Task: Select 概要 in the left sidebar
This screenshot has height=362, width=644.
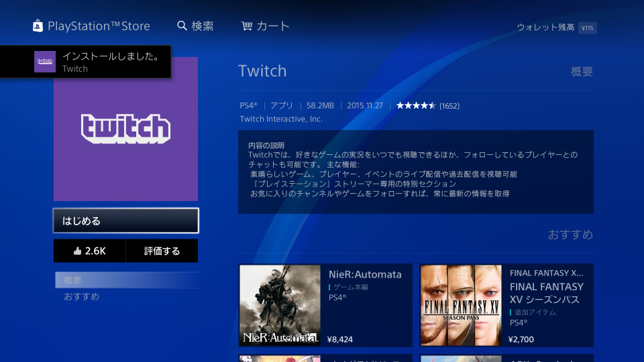Action: click(127, 280)
